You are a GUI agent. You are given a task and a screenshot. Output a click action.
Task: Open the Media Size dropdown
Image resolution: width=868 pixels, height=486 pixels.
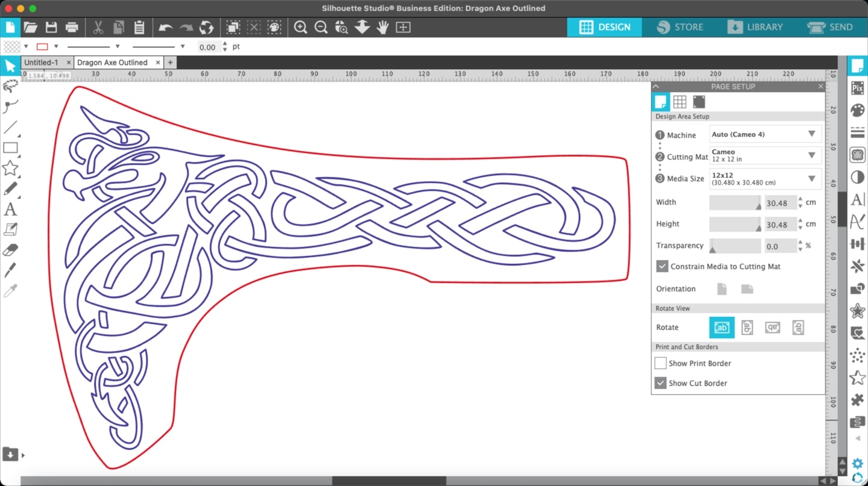coord(764,179)
